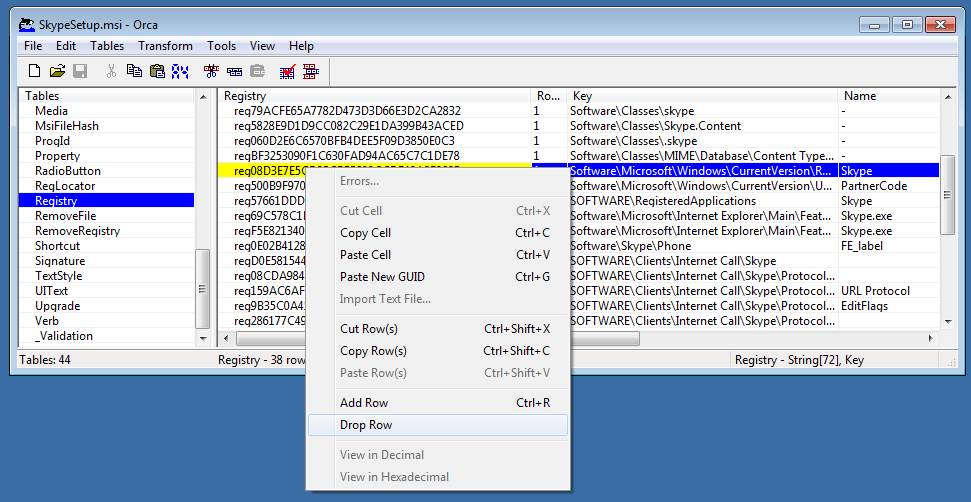Click the reg79ACFE65A7782D473D3D66E3D2CA2832 cell

[x=375, y=111]
